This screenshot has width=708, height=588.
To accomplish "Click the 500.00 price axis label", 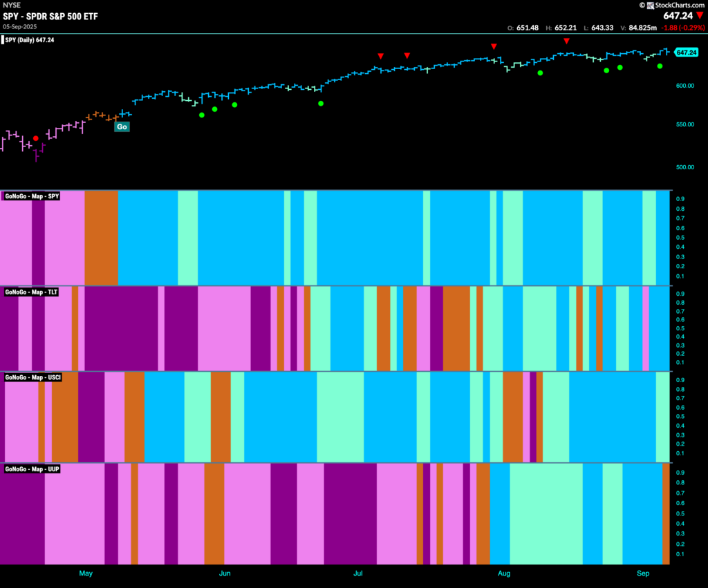I will pos(685,167).
